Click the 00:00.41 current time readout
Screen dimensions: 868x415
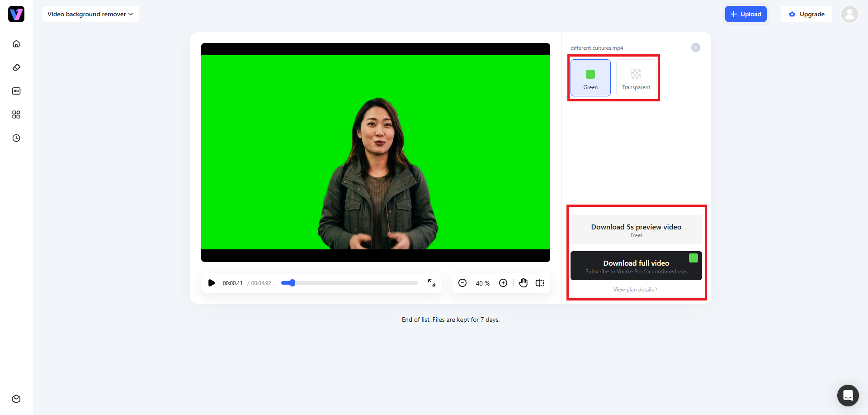click(232, 283)
